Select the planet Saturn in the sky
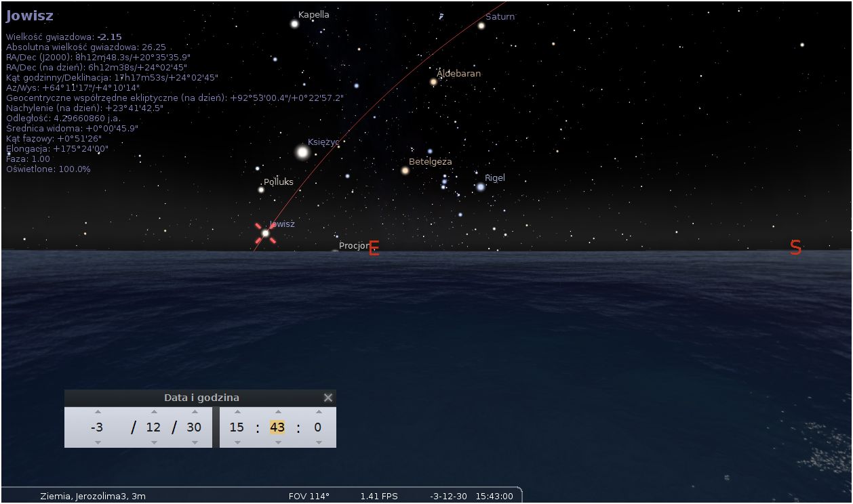The height and width of the screenshot is (504, 853). click(x=481, y=26)
